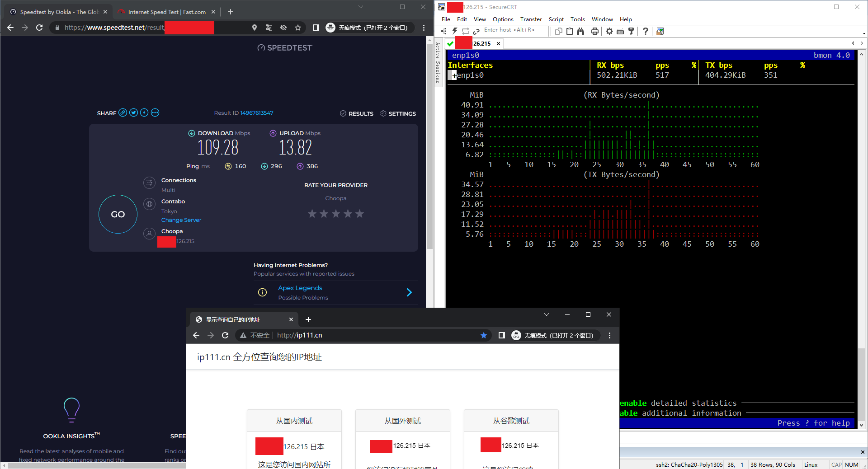Click the GO button to start speedtest
Screen dimensions: 868x469
118,214
